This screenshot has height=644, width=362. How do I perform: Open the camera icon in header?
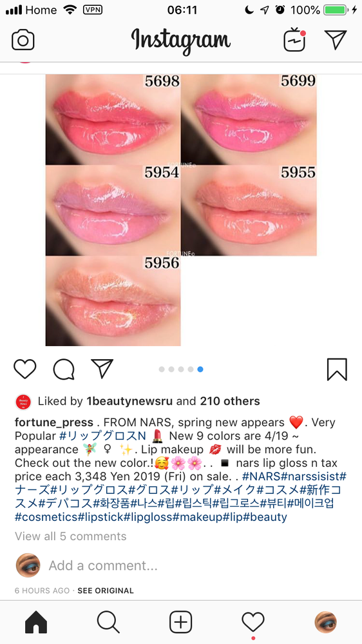pyautogui.click(x=23, y=40)
